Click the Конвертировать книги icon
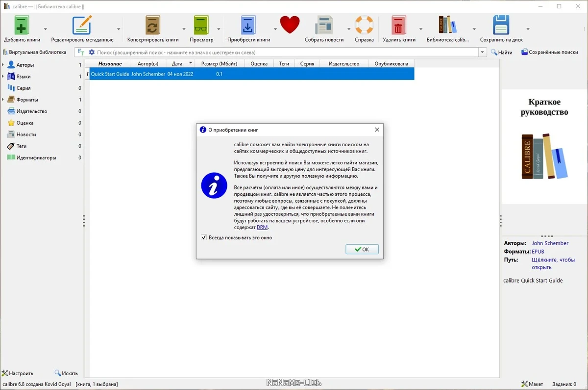Screen dimensions: 588x390 click(x=153, y=25)
